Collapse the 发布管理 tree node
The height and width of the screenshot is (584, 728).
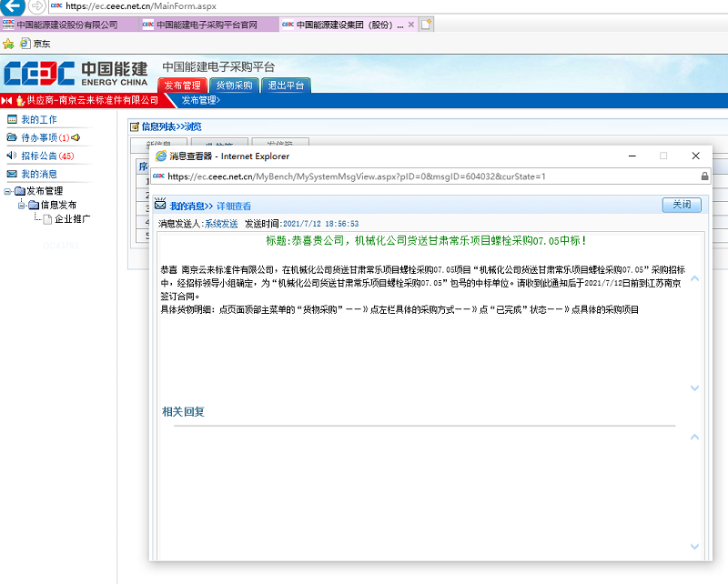6,192
